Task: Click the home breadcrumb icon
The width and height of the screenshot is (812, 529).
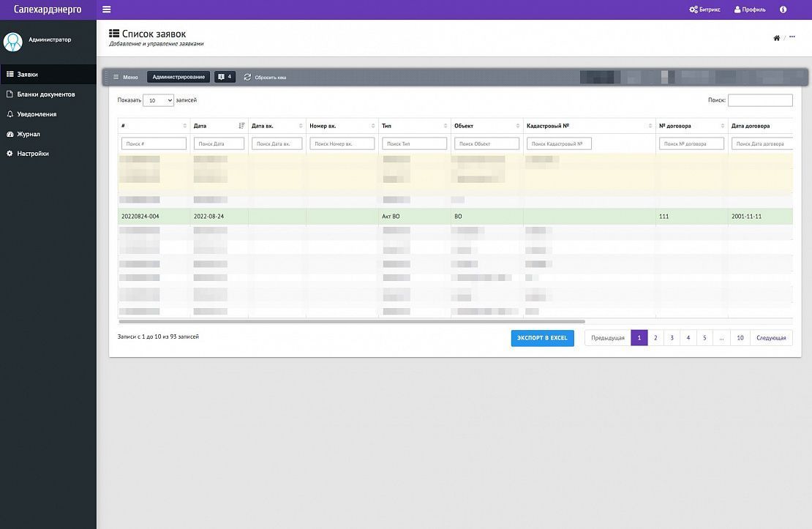Action: click(x=776, y=38)
